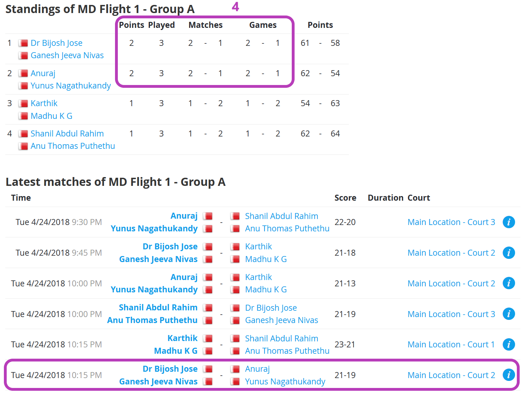
Task: Open Anuraj link in last match row
Action: coord(257,369)
